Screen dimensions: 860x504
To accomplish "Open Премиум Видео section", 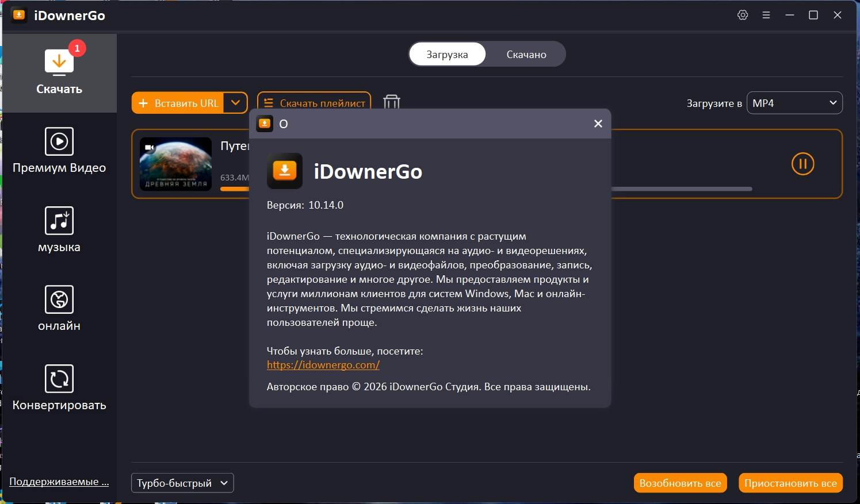I will coord(59,151).
